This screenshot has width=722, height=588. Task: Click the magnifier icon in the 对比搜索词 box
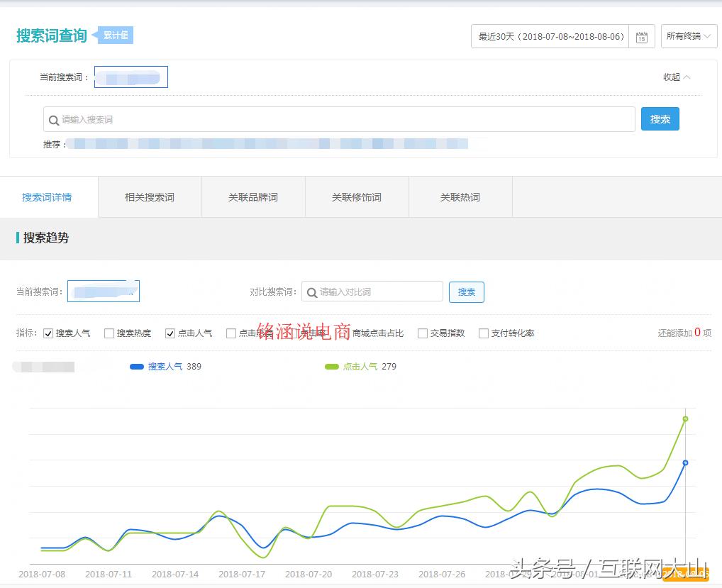coord(313,292)
